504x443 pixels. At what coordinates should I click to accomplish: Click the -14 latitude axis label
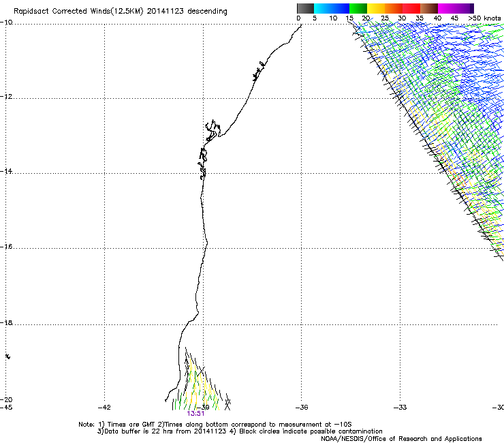click(x=6, y=171)
